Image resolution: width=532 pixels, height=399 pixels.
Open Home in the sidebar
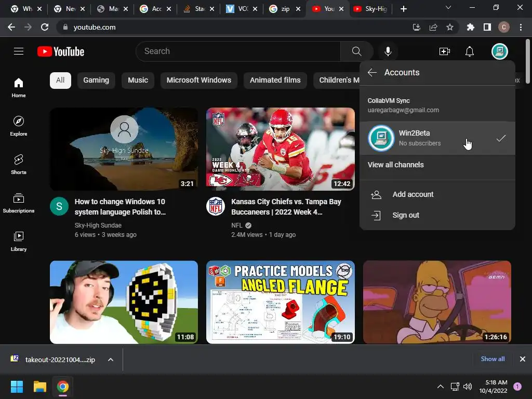pos(19,88)
